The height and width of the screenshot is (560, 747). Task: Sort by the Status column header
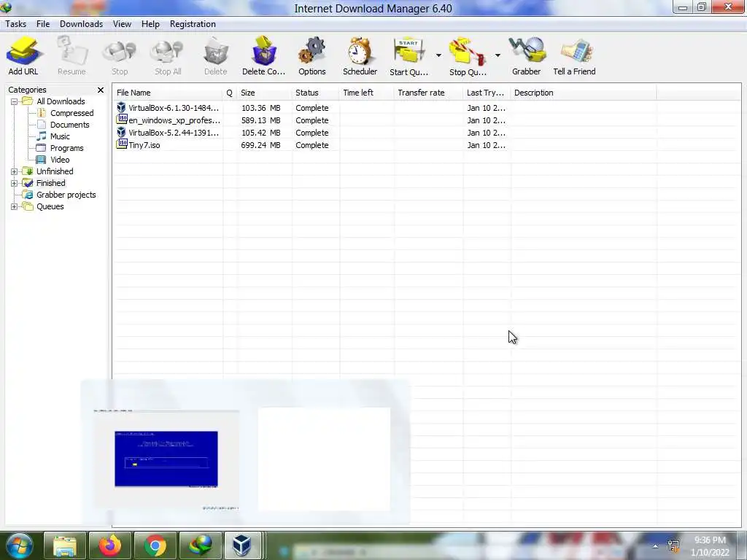pos(316,93)
